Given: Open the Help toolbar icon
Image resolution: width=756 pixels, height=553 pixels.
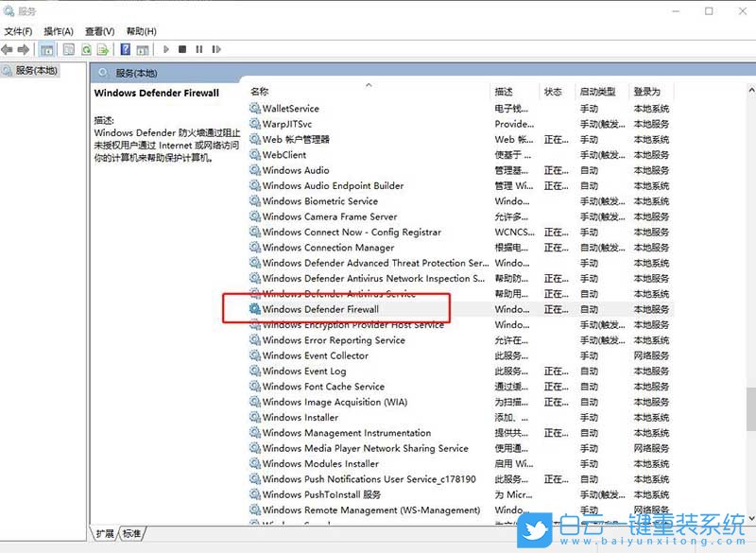Looking at the screenshot, I should [x=126, y=49].
